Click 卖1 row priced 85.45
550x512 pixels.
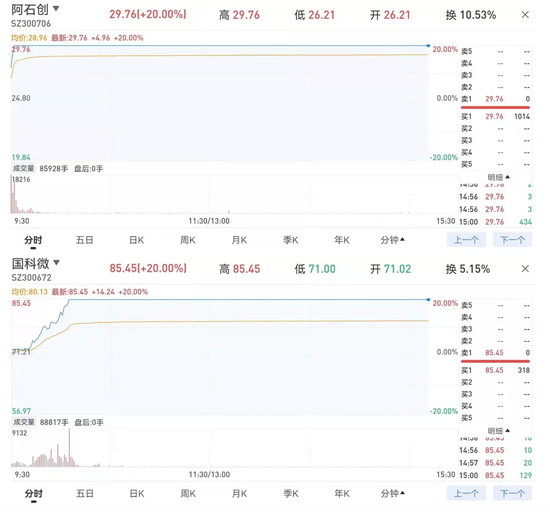(x=495, y=353)
